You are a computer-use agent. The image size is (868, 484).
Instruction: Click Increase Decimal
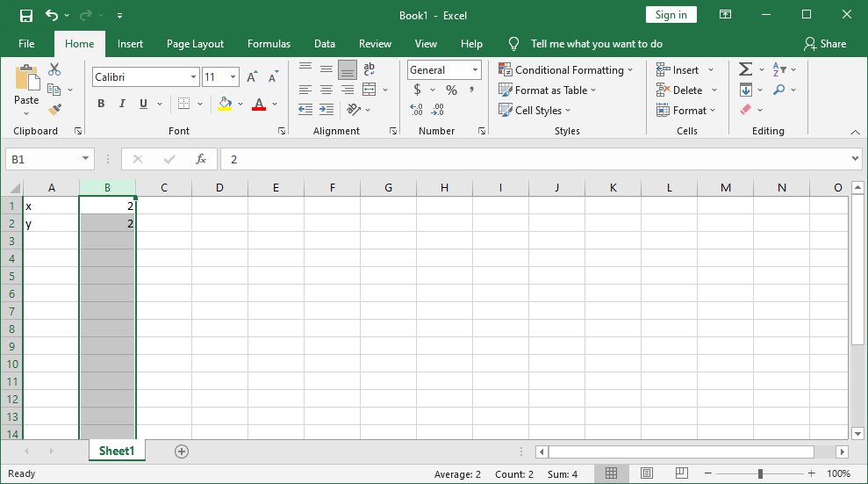click(416, 110)
